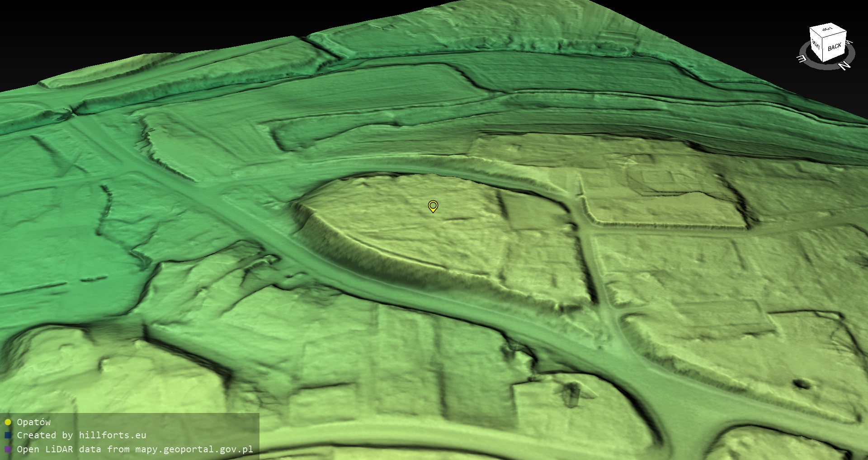Click the yellow dot next to Opatów
868x460 pixels.
[x=8, y=422]
